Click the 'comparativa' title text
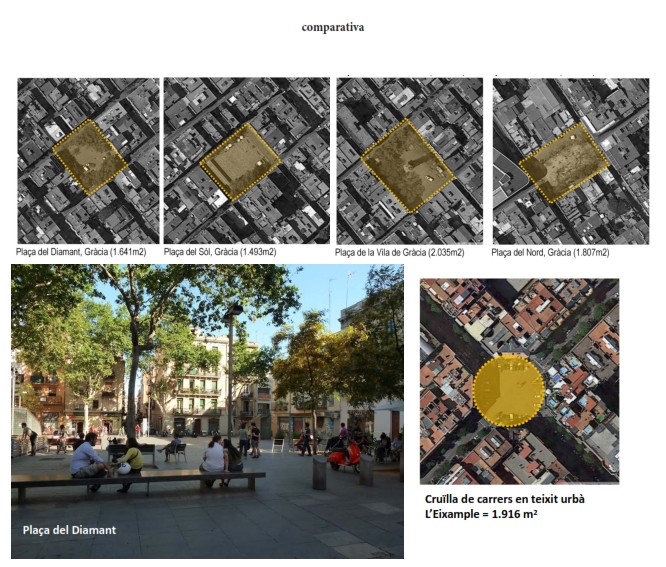The width and height of the screenshot is (666, 567). 333,27
